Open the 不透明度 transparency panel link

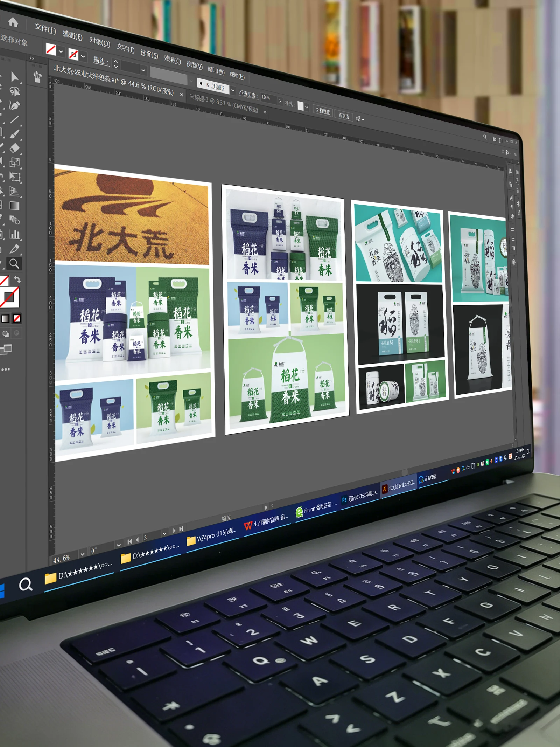click(x=248, y=95)
